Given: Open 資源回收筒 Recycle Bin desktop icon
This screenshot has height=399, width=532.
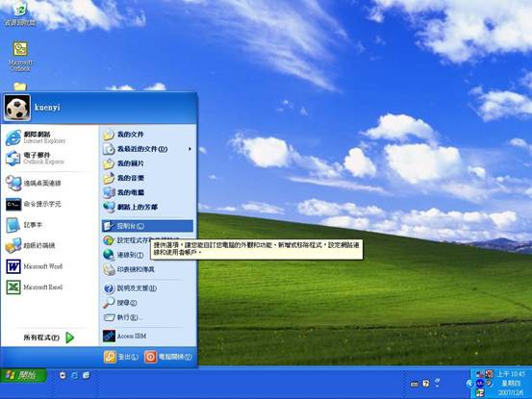Looking at the screenshot, I should 19,12.
